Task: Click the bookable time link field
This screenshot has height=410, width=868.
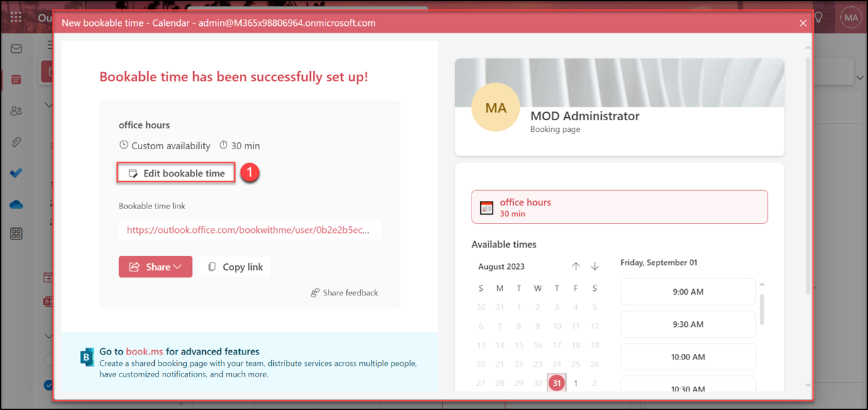Action: 249,231
